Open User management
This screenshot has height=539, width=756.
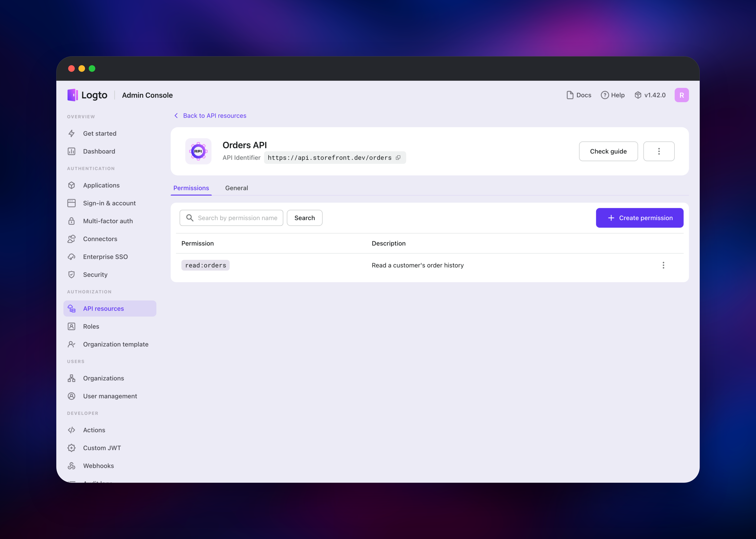point(110,396)
